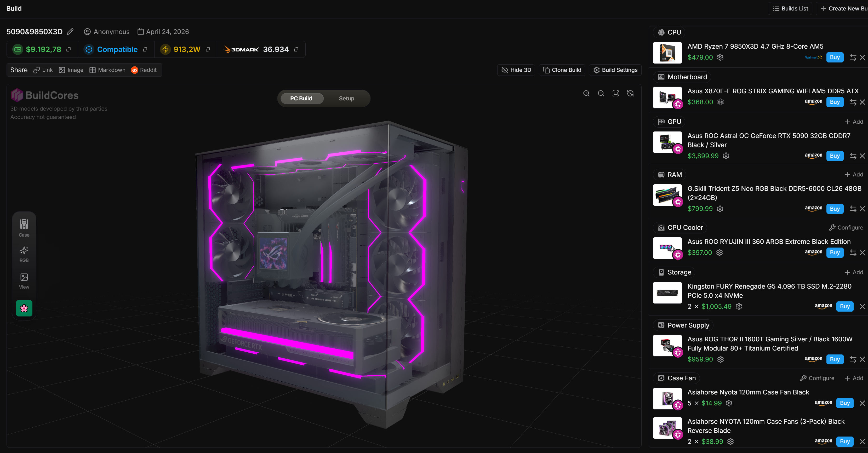Open the View options in the sidebar
The height and width of the screenshot is (453, 868).
pyautogui.click(x=24, y=281)
